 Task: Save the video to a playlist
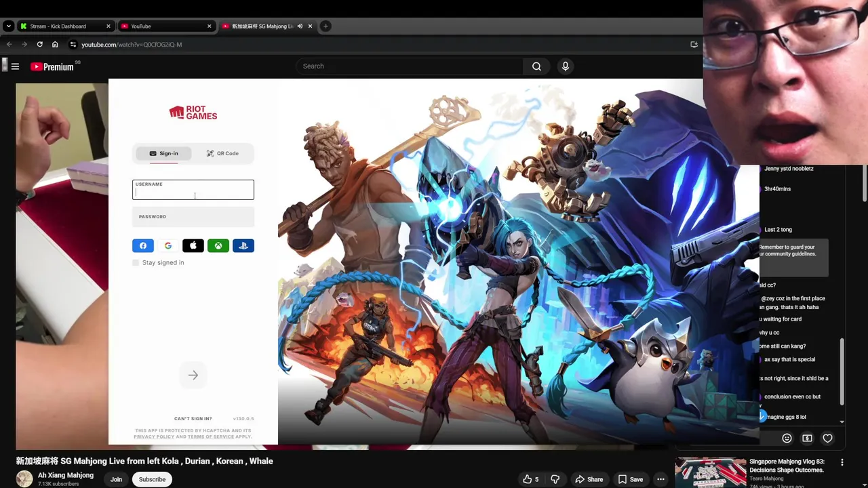(630, 479)
